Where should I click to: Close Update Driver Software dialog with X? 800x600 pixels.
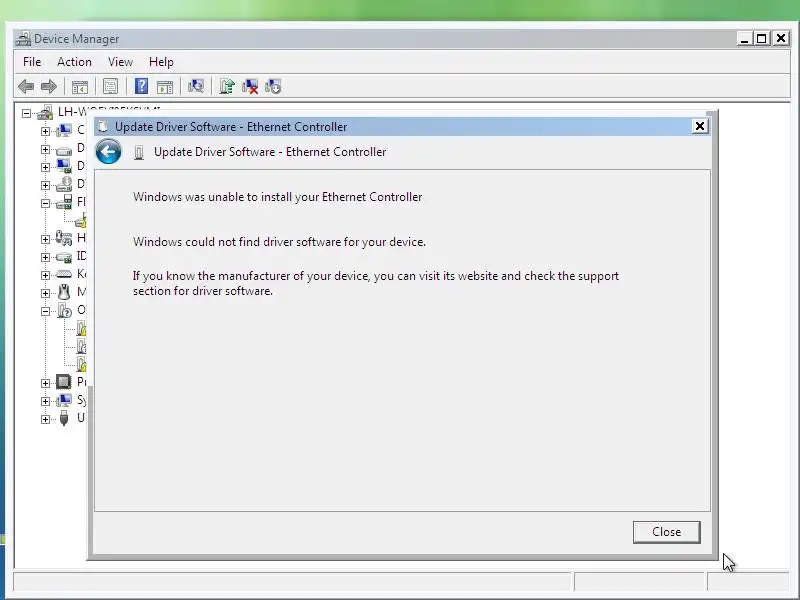[x=700, y=126]
